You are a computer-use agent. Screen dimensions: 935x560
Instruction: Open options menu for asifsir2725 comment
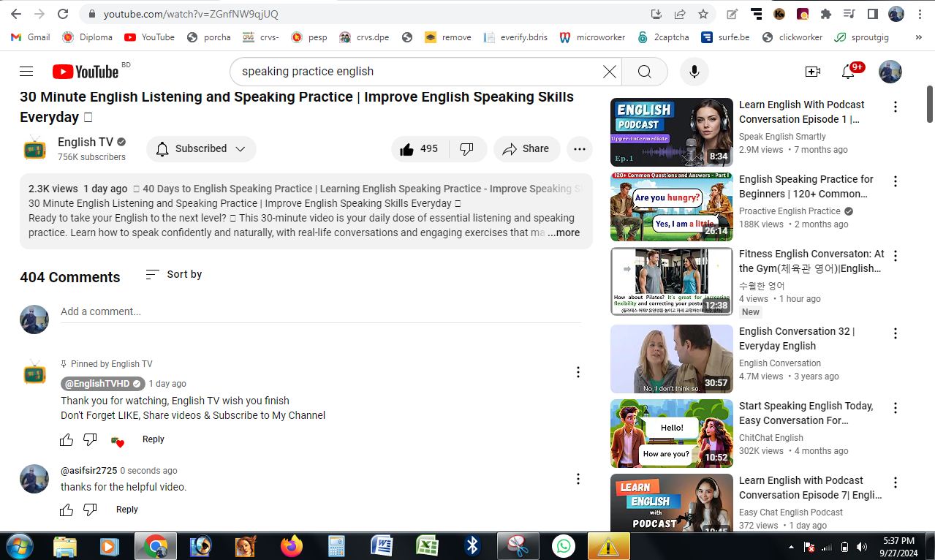click(x=578, y=479)
